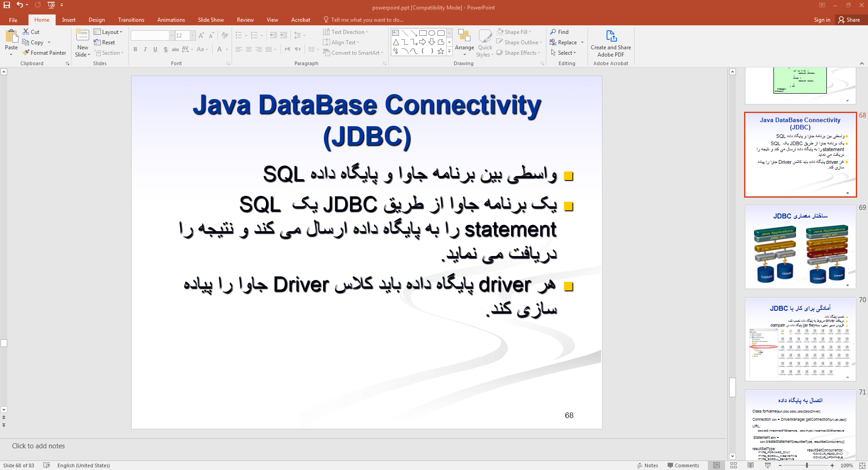Viewport: 868px width, 470px height.
Task: Click the Reset slide button
Action: coord(104,42)
